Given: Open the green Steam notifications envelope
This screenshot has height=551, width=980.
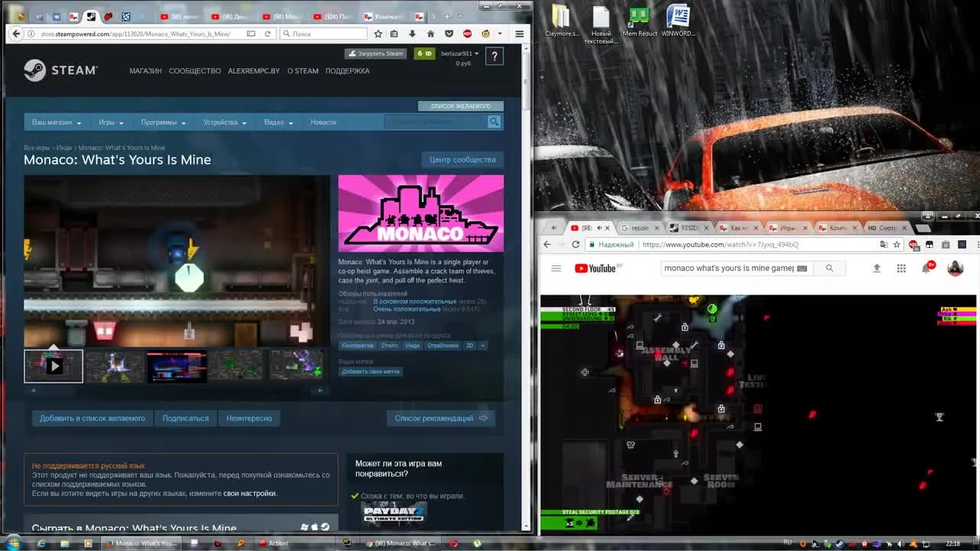Looking at the screenshot, I should 424,54.
